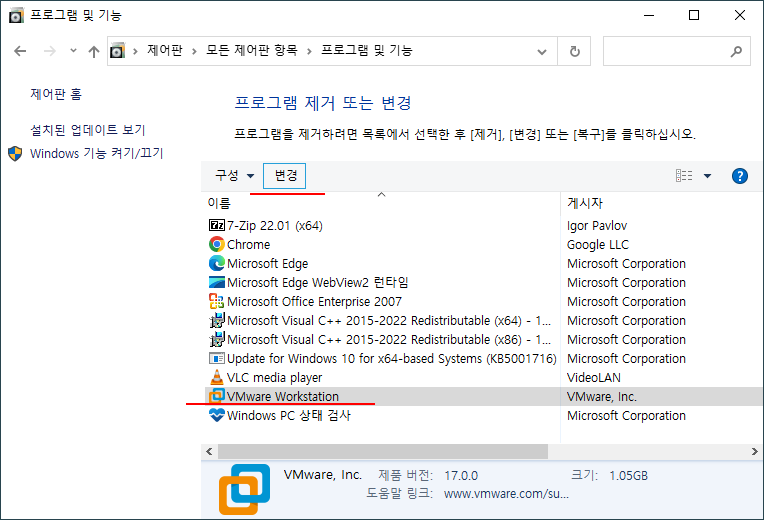764x520 pixels.
Task: Click the shield icon by Windows 기능
Action: [x=15, y=154]
